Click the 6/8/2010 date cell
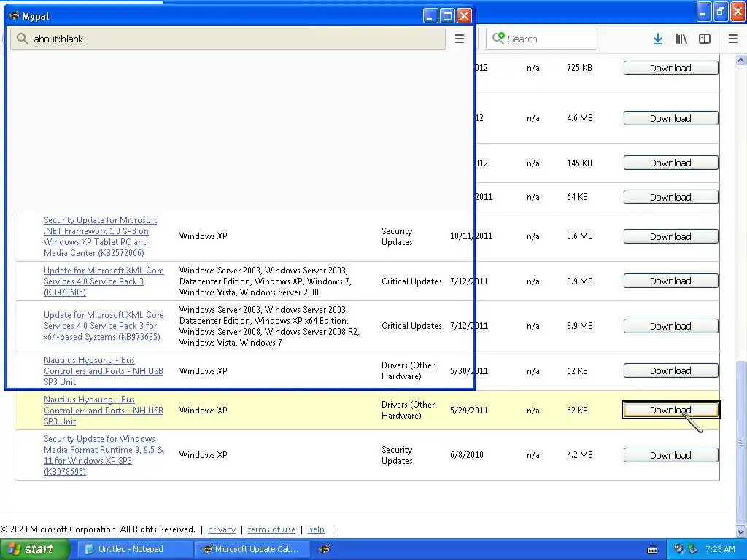Image resolution: width=747 pixels, height=560 pixels. (466, 455)
